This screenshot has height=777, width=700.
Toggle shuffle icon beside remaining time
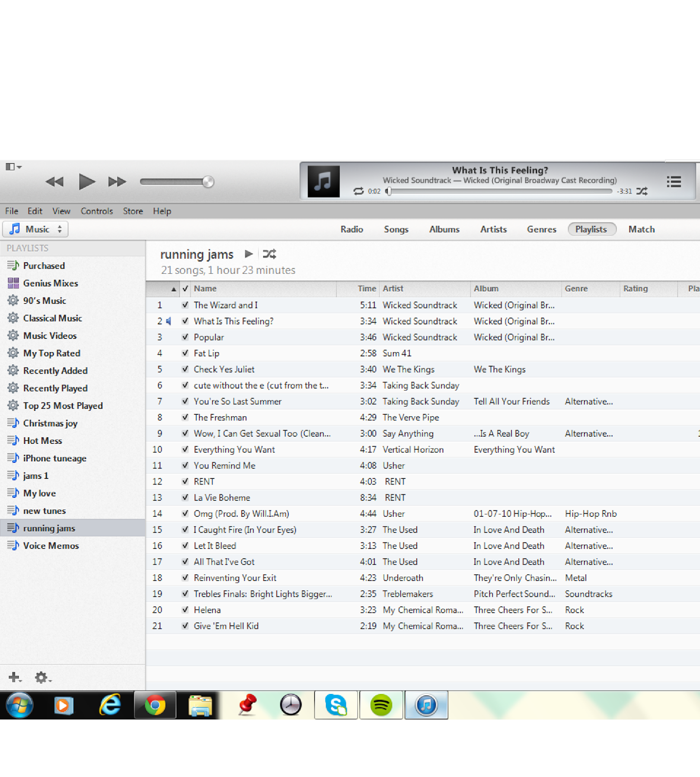coord(642,191)
